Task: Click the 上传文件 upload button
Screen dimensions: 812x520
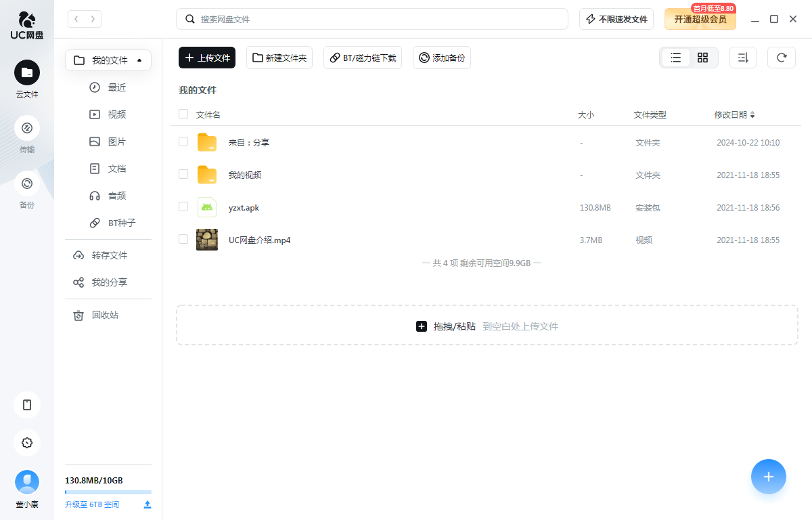Action: pos(207,58)
